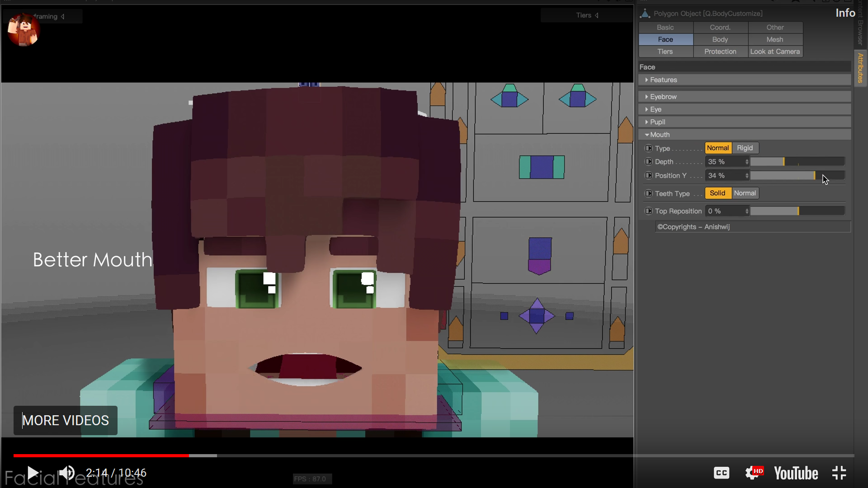
Task: Select the top-left eyebrow rig controller
Action: 509,96
